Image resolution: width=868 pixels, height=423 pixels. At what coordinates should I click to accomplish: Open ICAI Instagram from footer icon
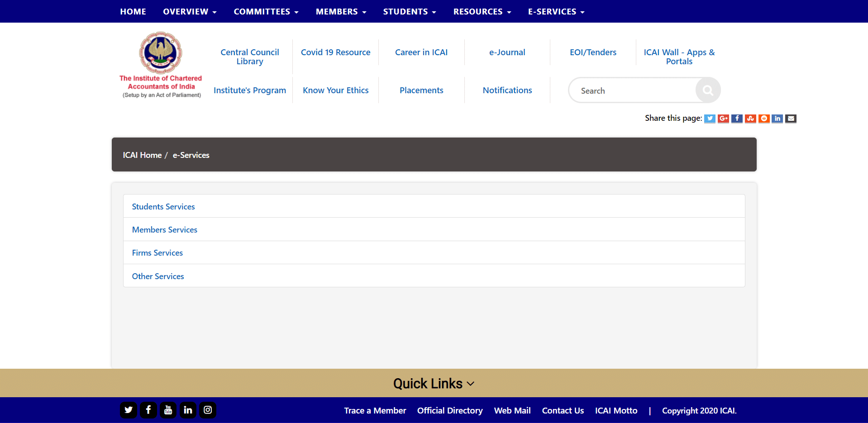(208, 410)
